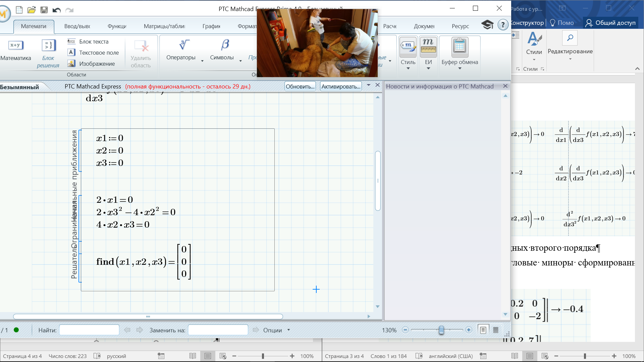Toggle page view in Mathcad status bar
This screenshot has width=644, height=362.
pyautogui.click(x=483, y=330)
